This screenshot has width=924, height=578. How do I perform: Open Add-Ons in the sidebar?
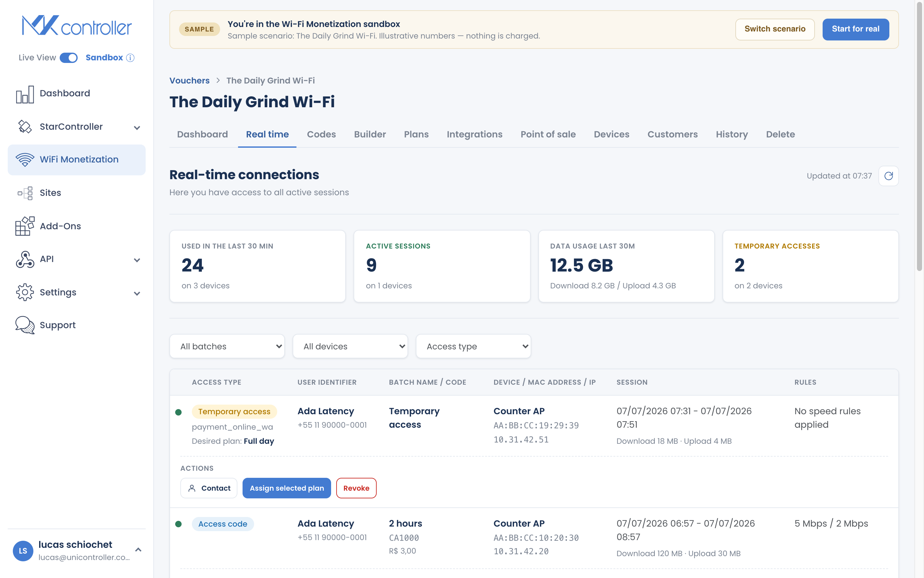[76, 226]
